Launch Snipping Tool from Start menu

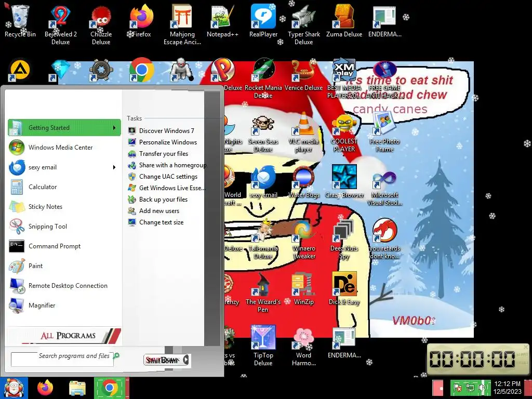click(64, 227)
